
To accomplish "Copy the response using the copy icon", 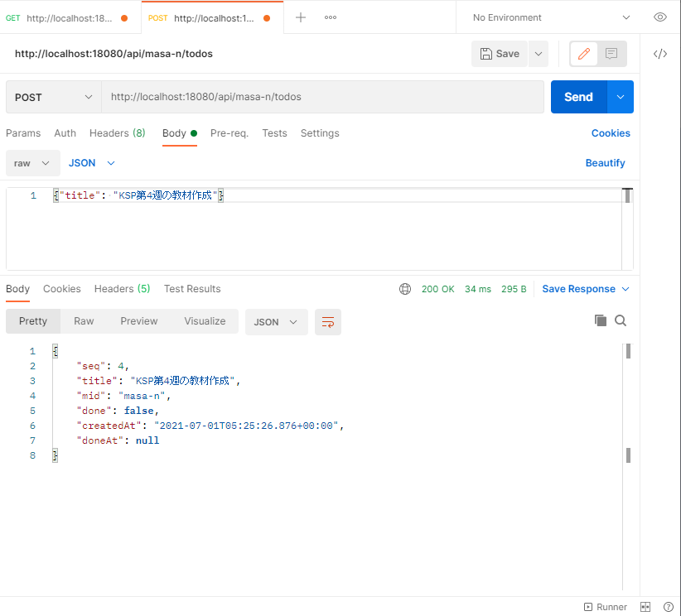I will click(x=601, y=320).
